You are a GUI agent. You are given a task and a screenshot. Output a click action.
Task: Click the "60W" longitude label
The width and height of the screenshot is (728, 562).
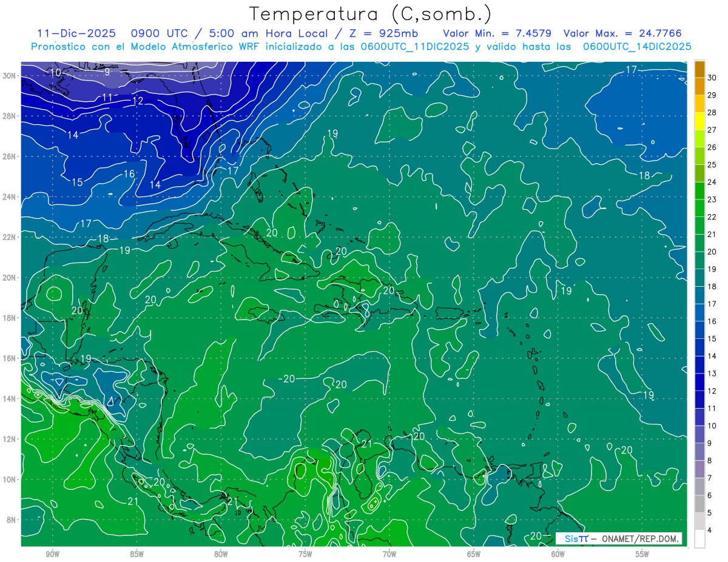click(x=558, y=554)
